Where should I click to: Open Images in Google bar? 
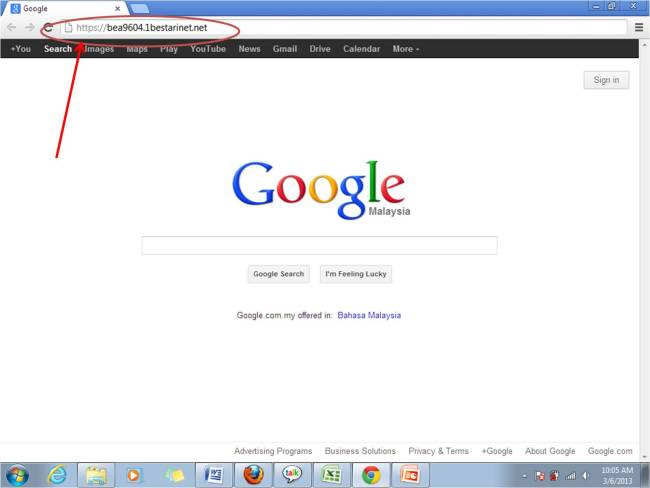pos(99,49)
